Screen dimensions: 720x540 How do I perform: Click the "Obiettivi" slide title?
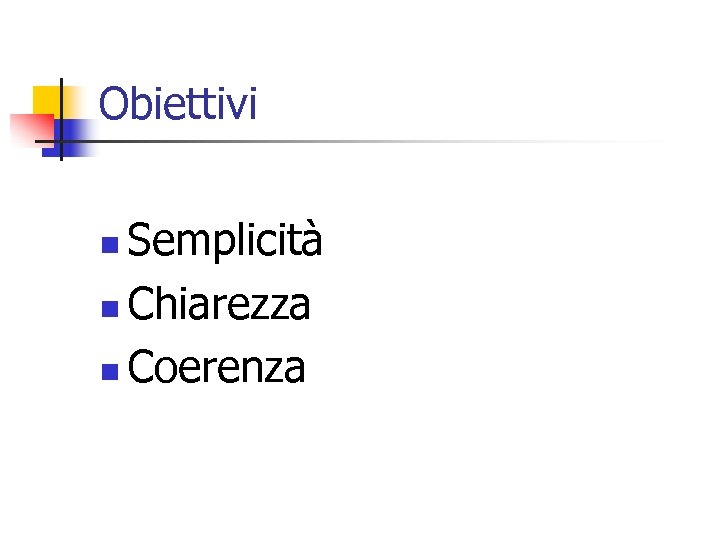[x=179, y=104]
